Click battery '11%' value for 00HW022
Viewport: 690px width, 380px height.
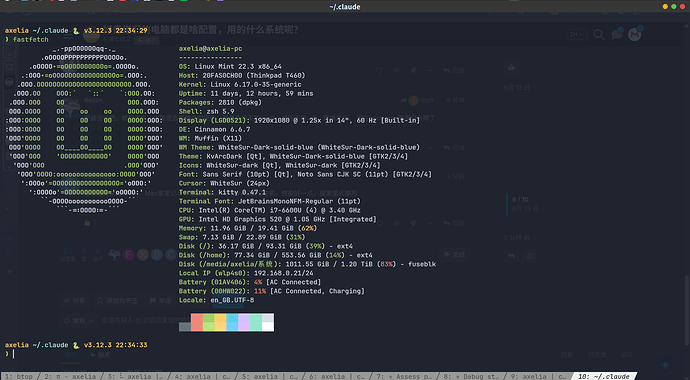260,291
